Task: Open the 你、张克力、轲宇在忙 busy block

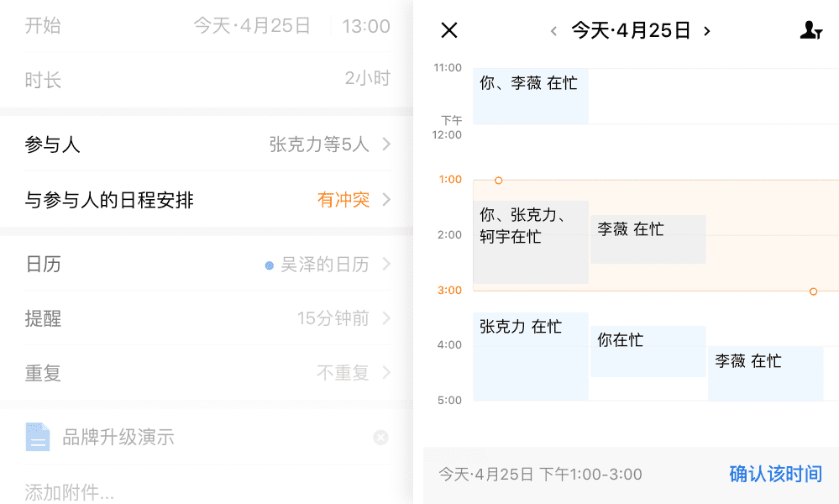Action: coord(530,242)
